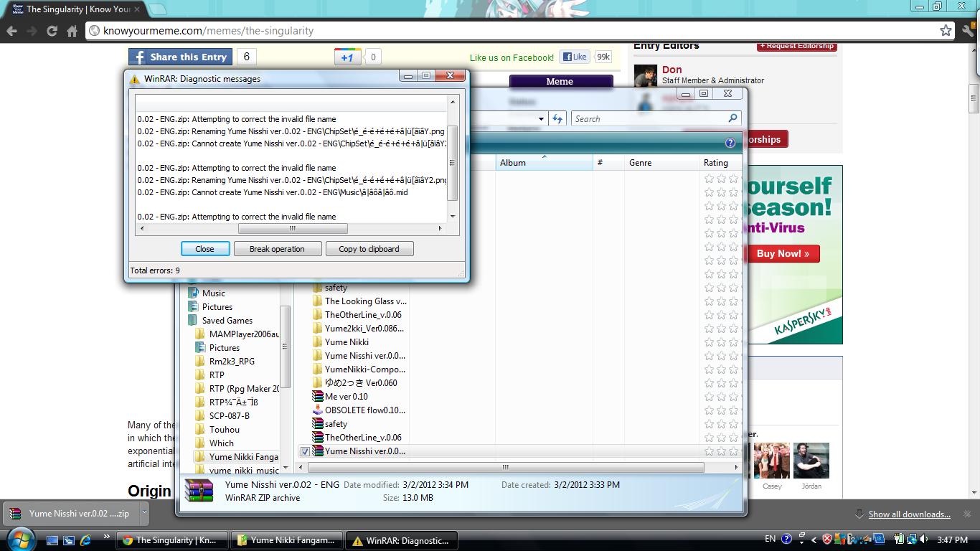Click the Show Desktop quick launch icon
The height and width of the screenshot is (551, 980).
coord(52,540)
